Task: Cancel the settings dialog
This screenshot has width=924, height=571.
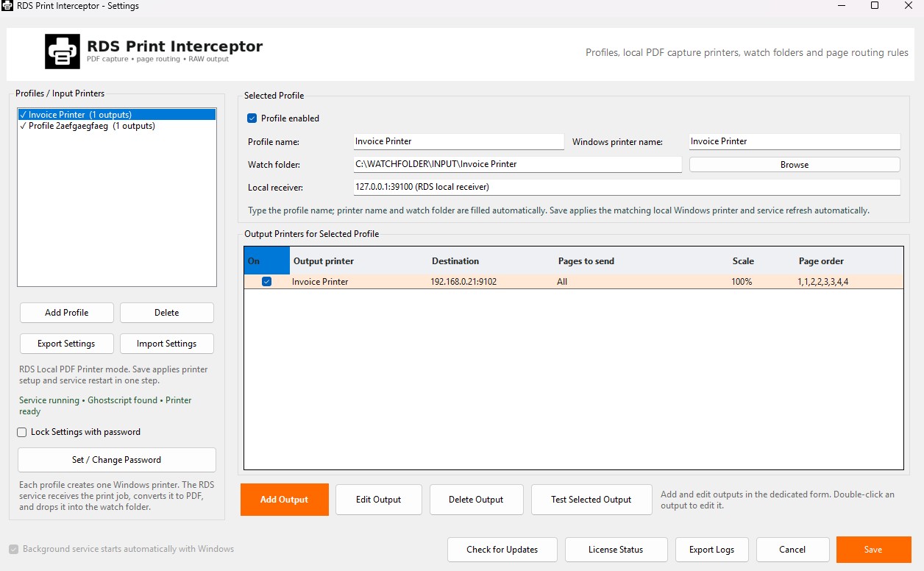Action: coord(792,550)
